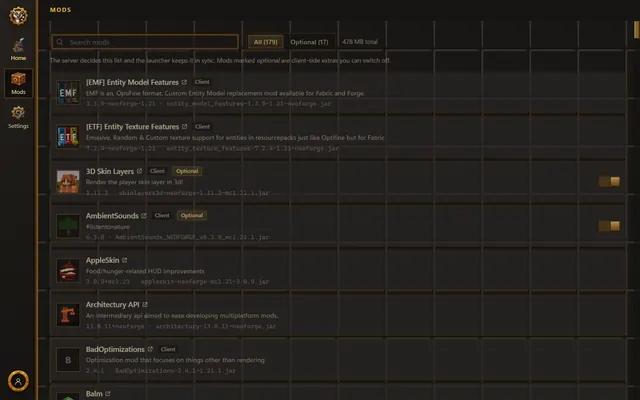The width and height of the screenshot is (640, 400).
Task: Click the BadOptimizations B thumbnail
Action: [x=68, y=360]
